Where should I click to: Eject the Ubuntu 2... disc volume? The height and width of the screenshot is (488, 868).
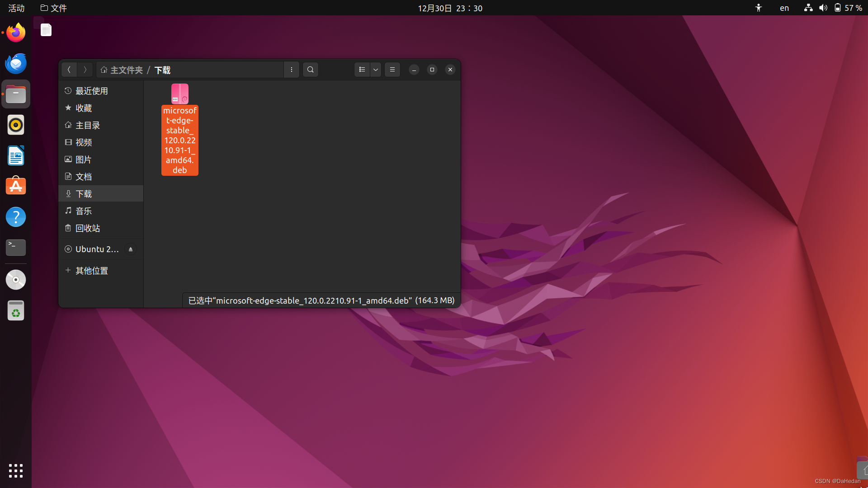coord(131,249)
